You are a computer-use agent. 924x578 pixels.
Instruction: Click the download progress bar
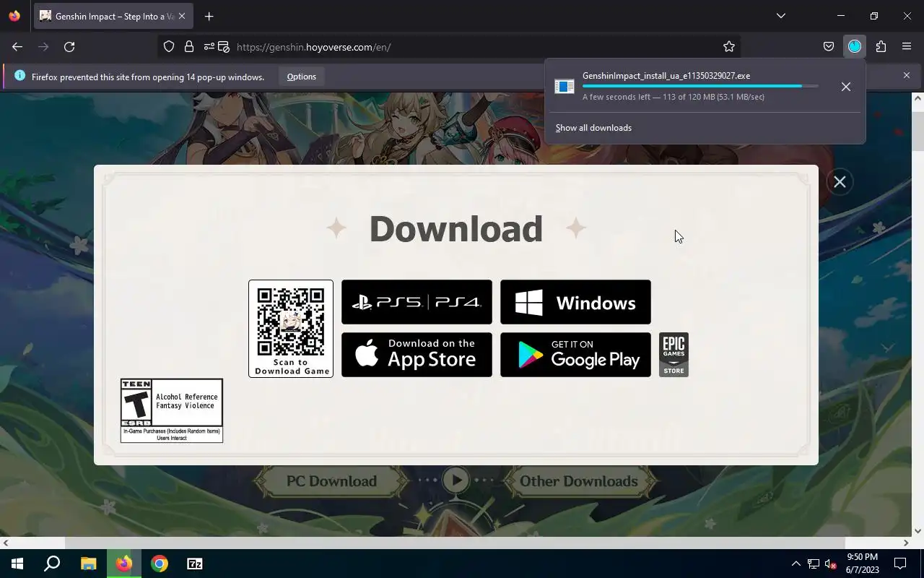click(x=700, y=86)
